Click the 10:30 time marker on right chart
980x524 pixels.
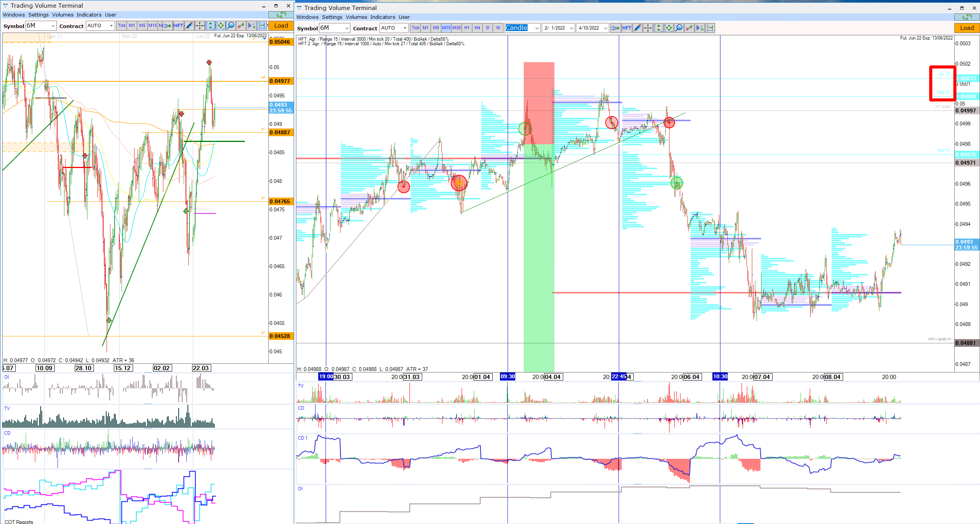[x=720, y=377]
